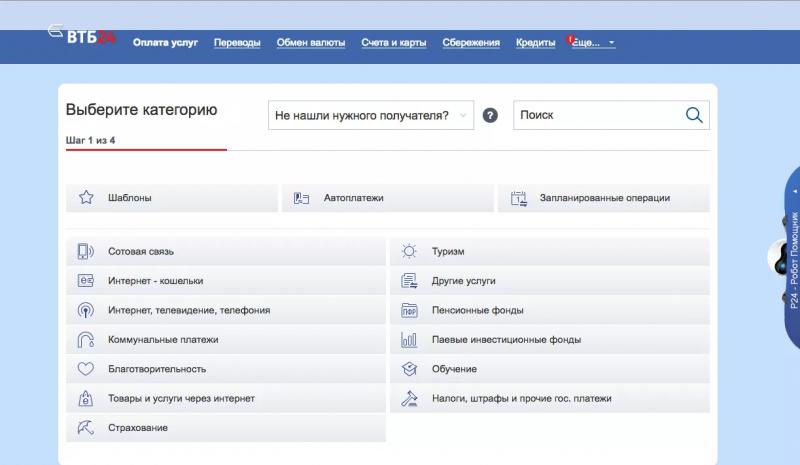Click the arrow next to Еще...
The width and height of the screenshot is (800, 465).
(x=611, y=43)
